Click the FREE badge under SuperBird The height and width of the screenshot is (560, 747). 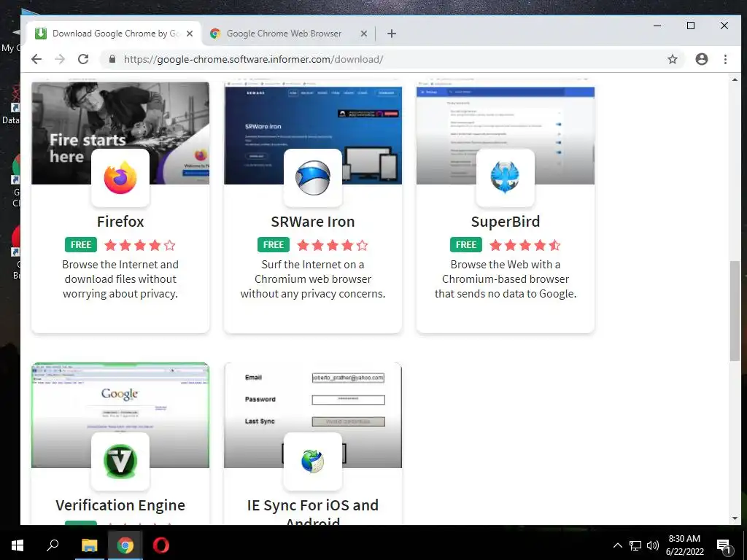(x=466, y=245)
